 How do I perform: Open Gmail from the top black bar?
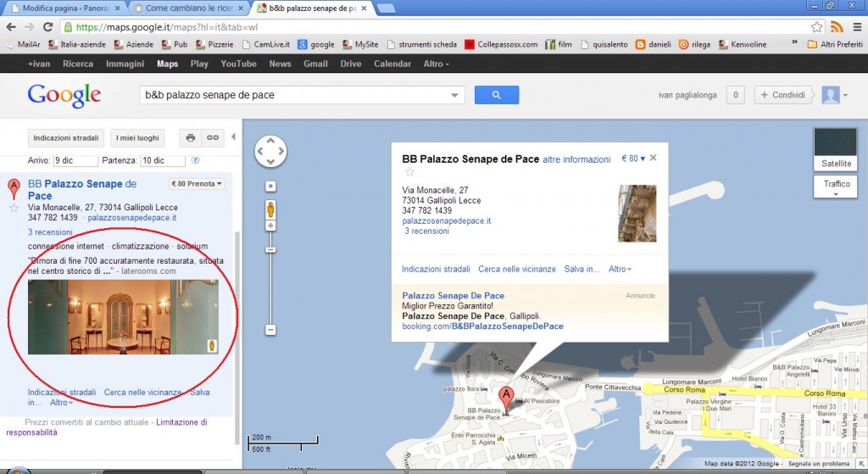point(315,64)
